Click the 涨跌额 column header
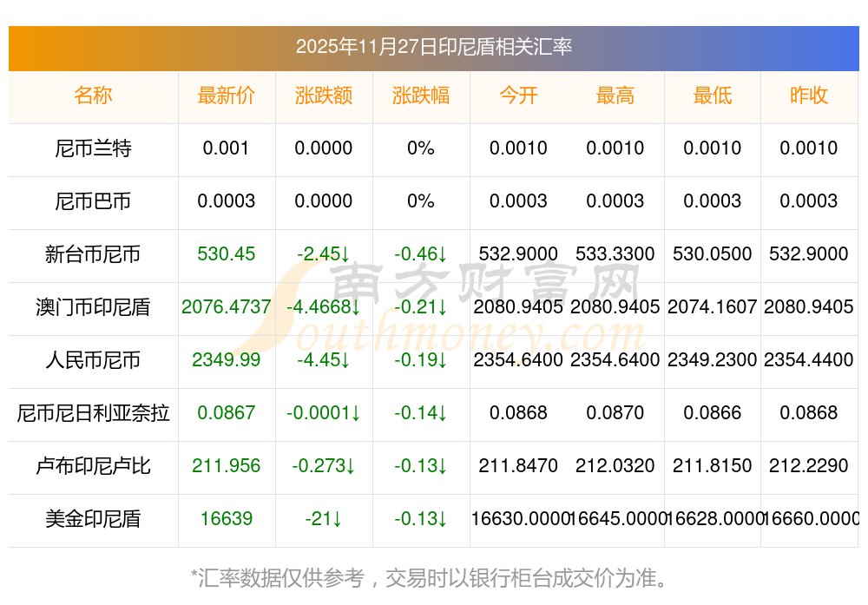This screenshot has height=605, width=868. coord(324,95)
